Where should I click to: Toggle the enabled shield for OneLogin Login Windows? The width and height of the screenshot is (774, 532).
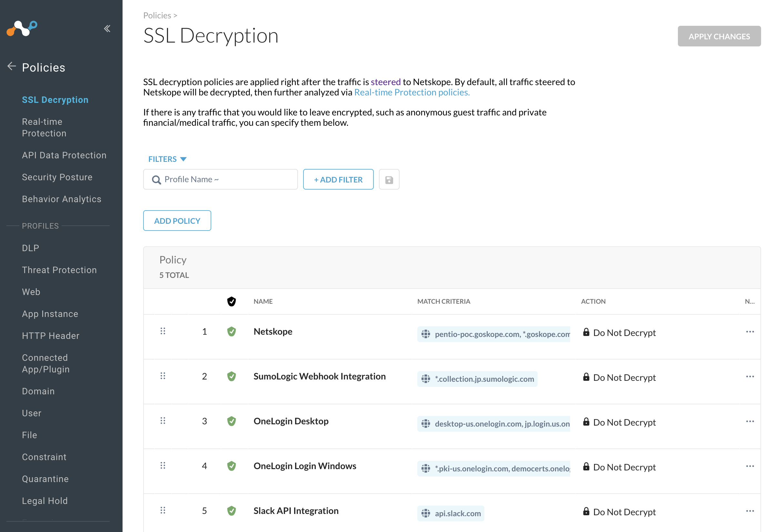[x=231, y=466]
